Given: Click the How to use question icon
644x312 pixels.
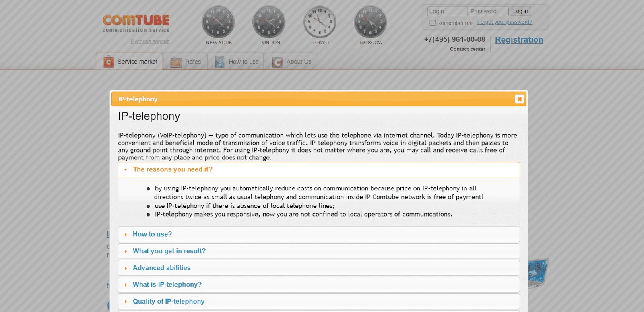Looking at the screenshot, I should 219,62.
